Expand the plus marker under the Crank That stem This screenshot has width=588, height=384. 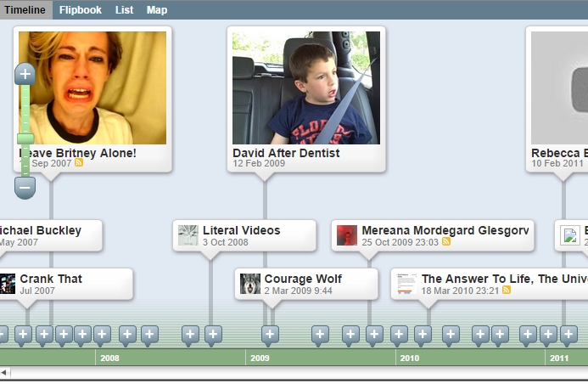click(x=23, y=335)
